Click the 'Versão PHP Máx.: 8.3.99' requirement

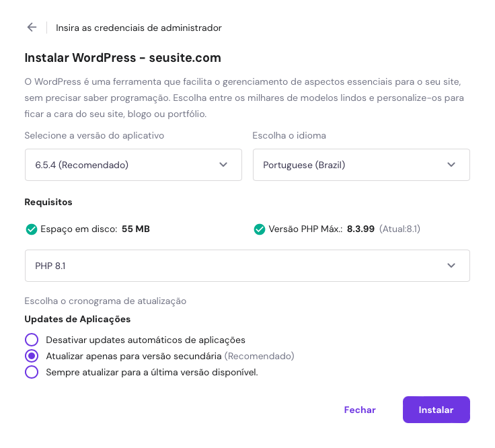(321, 229)
